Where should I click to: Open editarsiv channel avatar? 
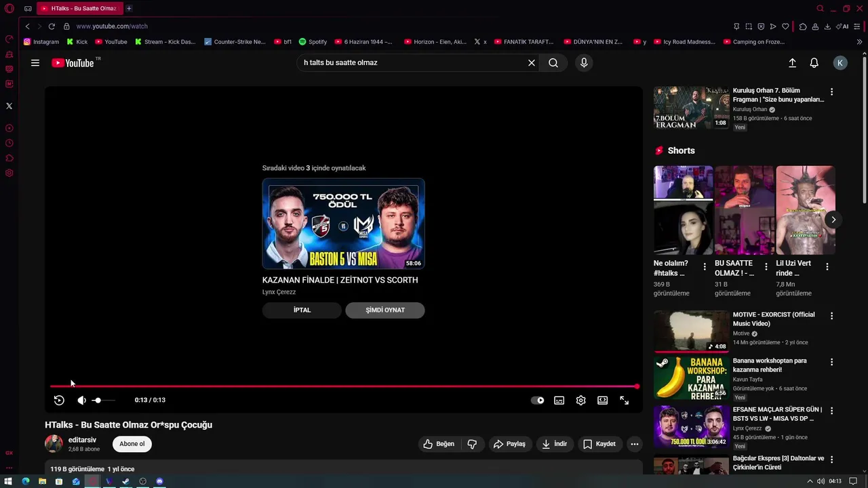point(54,444)
